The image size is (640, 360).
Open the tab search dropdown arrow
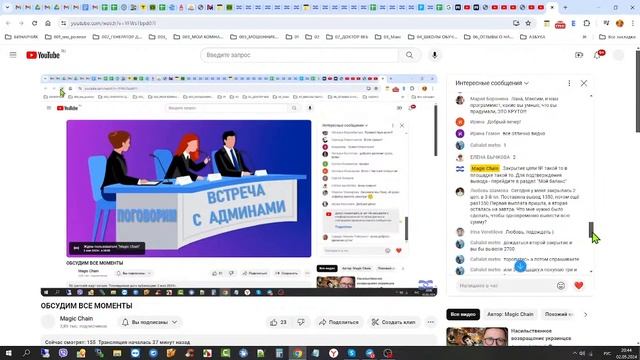tap(7, 7)
